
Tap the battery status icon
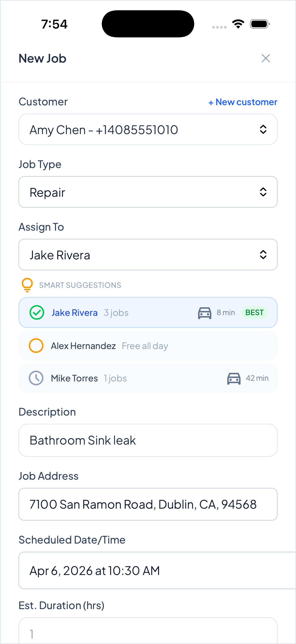pos(259,24)
